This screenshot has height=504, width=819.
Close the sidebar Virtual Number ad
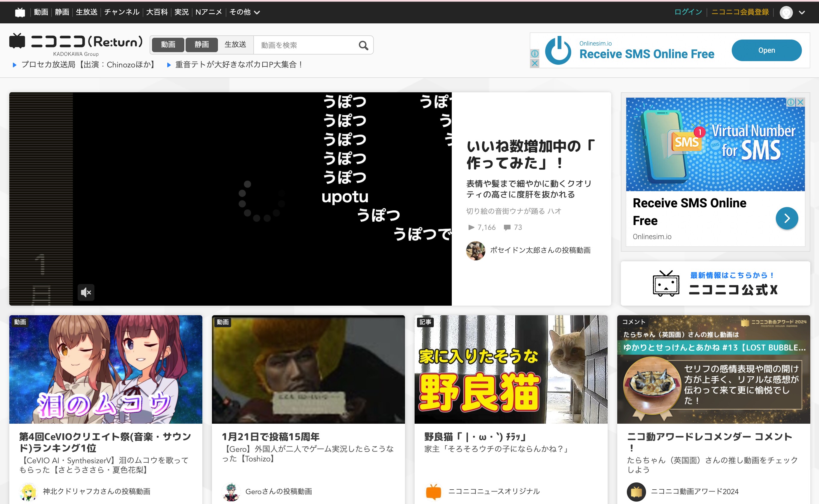(x=800, y=102)
